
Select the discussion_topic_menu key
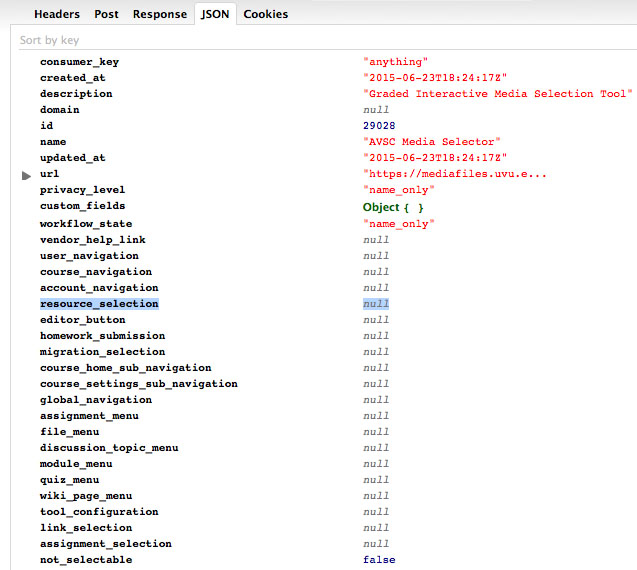pos(109,448)
